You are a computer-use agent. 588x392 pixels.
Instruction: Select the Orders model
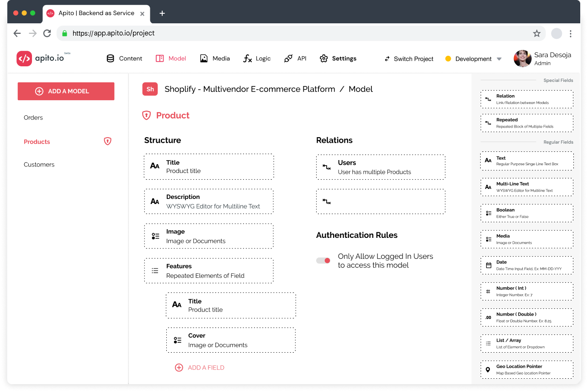pyautogui.click(x=33, y=118)
